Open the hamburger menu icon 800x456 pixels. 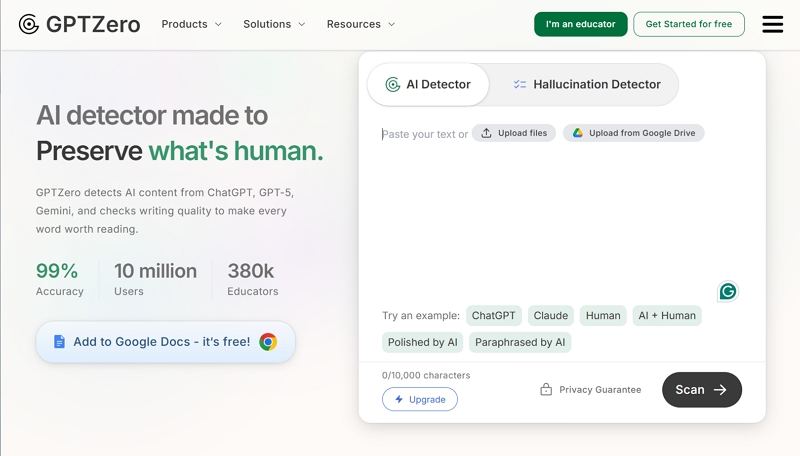tap(772, 24)
